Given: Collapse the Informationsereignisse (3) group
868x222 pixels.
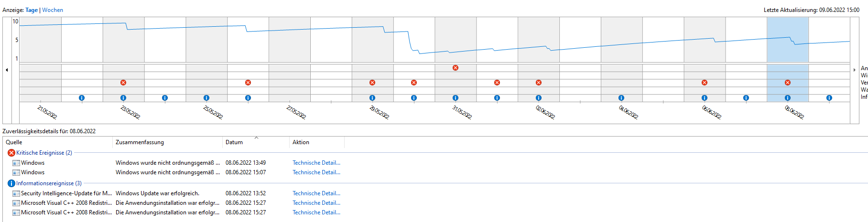Looking at the screenshot, I should (x=49, y=183).
